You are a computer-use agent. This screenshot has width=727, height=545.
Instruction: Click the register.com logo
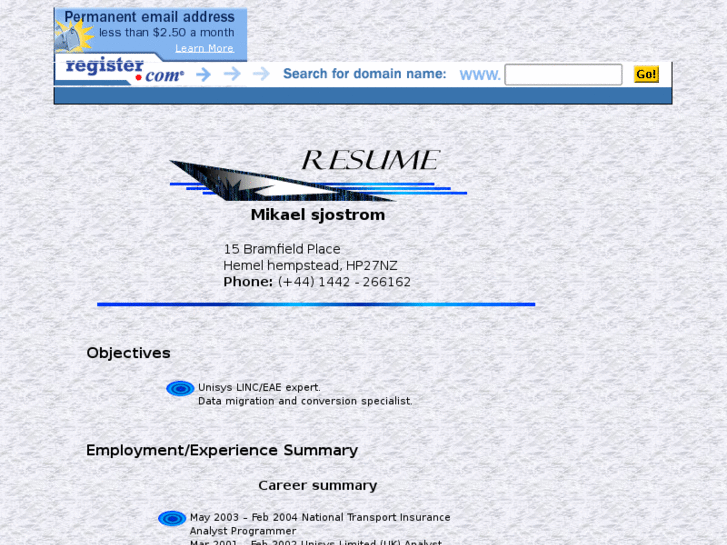tap(124, 71)
